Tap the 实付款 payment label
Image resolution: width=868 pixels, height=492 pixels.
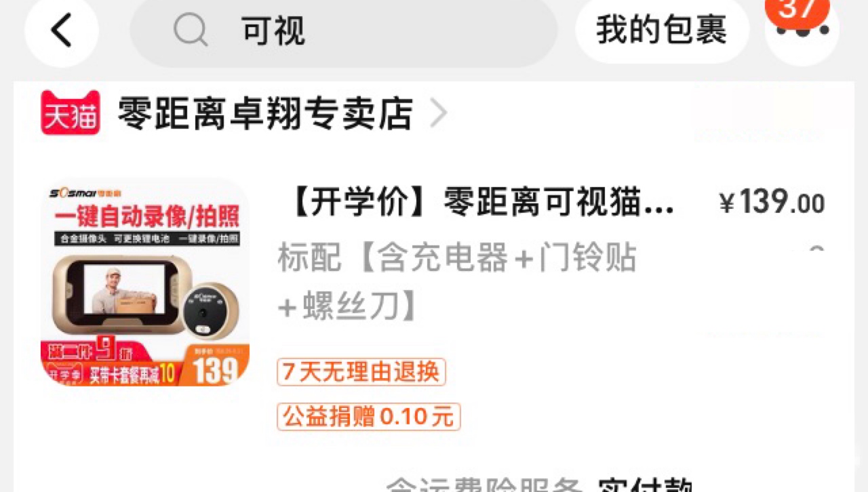[x=645, y=484]
